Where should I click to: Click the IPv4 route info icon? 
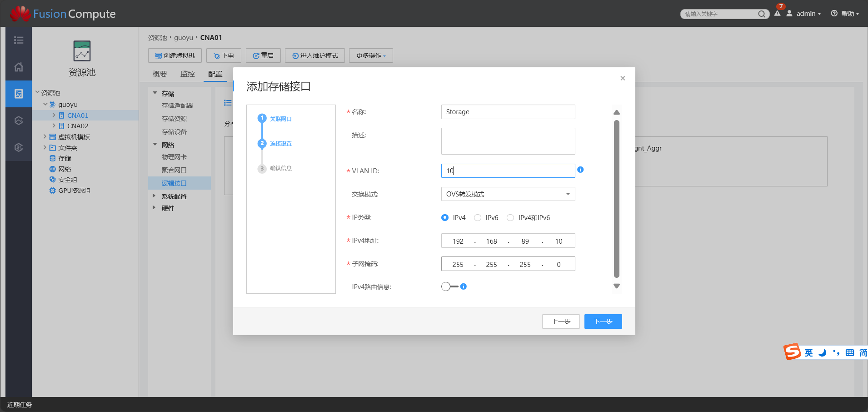pyautogui.click(x=464, y=286)
